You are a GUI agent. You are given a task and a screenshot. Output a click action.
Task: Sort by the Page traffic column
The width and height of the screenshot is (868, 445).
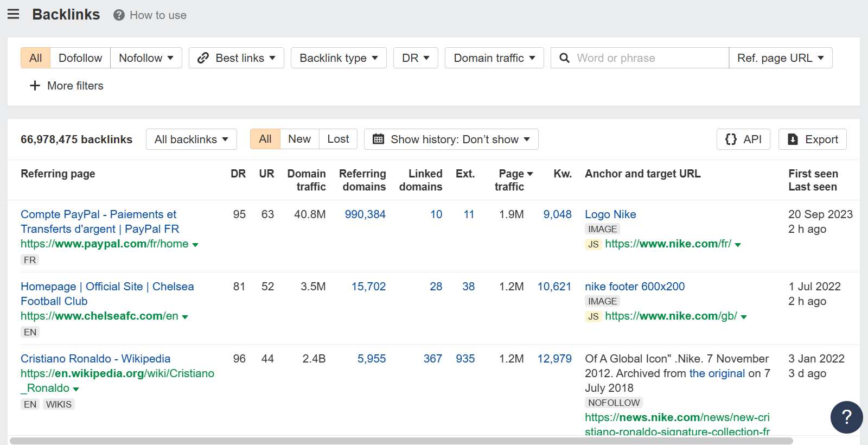(513, 180)
